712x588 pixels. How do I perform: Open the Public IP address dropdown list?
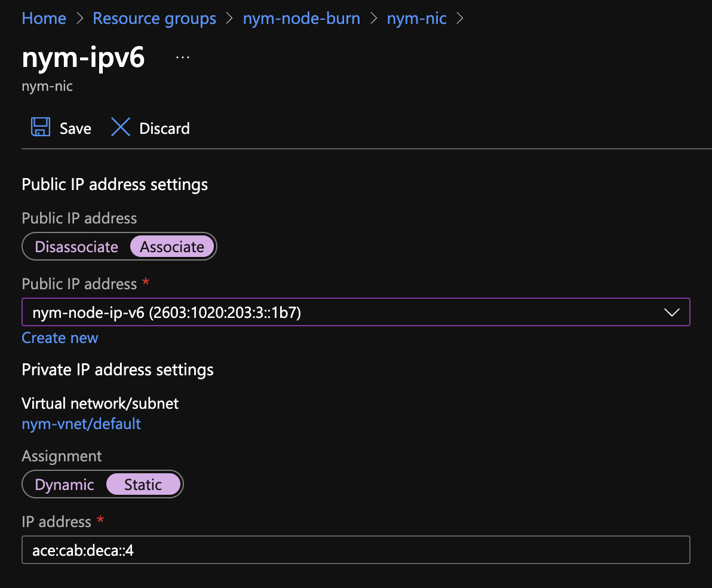pos(356,312)
